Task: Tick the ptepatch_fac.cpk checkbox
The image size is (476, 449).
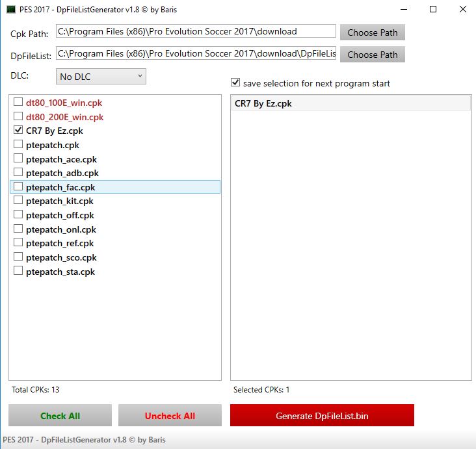Action: click(x=18, y=186)
